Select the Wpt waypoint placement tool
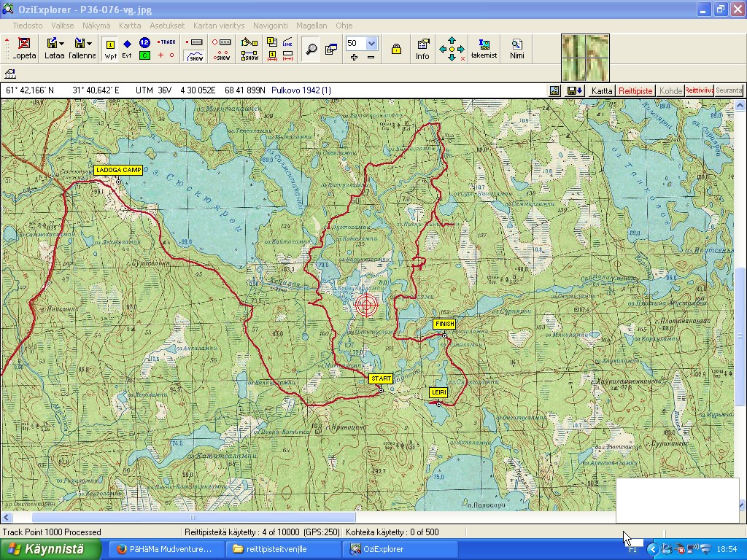 110,49
